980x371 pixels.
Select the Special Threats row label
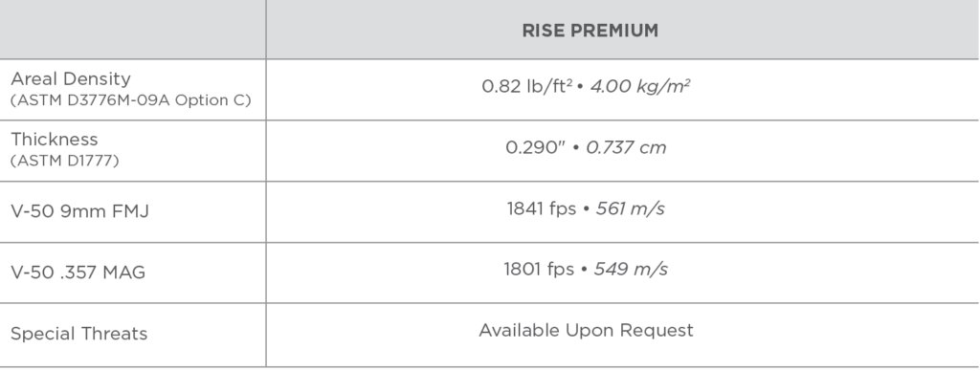pos(78,334)
